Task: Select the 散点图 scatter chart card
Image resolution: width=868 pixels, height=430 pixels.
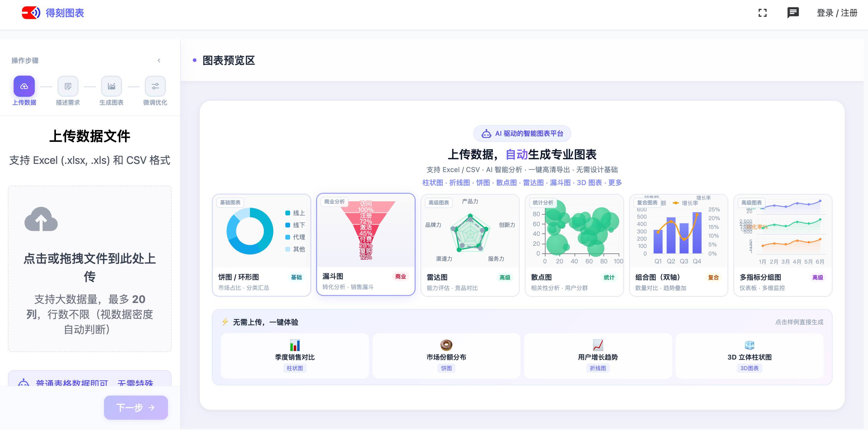Action: coord(574,245)
